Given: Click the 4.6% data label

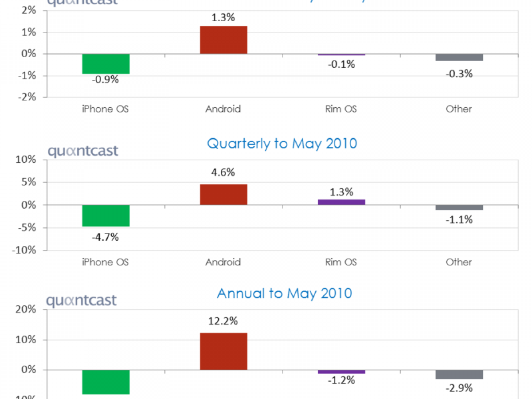Looking at the screenshot, I should (x=223, y=172).
